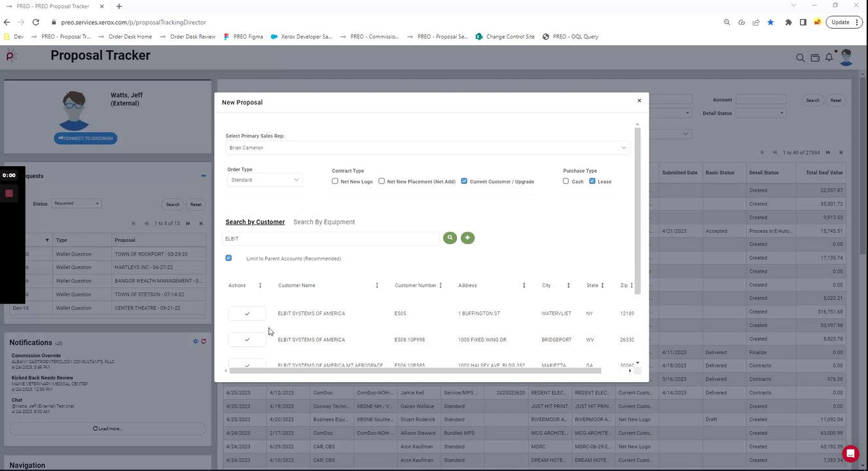Screen dimensions: 868x471
Task: Switch to the Search by Customer tab
Action: (255, 222)
